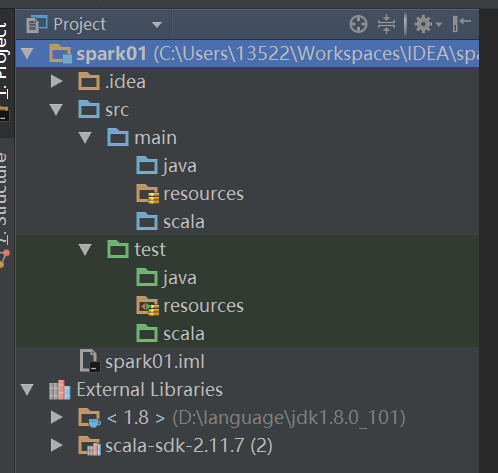This screenshot has width=498, height=473.
Task: Expand the < 1.8 > JDK arrow
Action: [56, 417]
